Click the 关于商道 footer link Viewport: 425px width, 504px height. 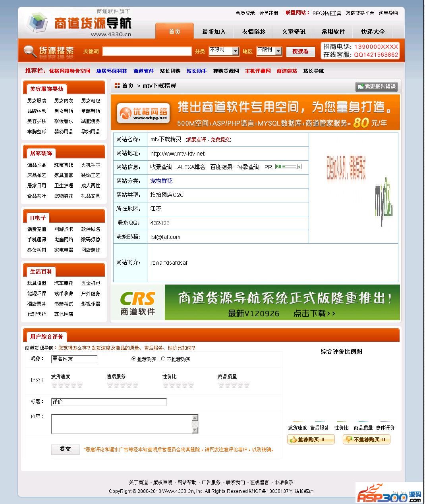tap(138, 483)
